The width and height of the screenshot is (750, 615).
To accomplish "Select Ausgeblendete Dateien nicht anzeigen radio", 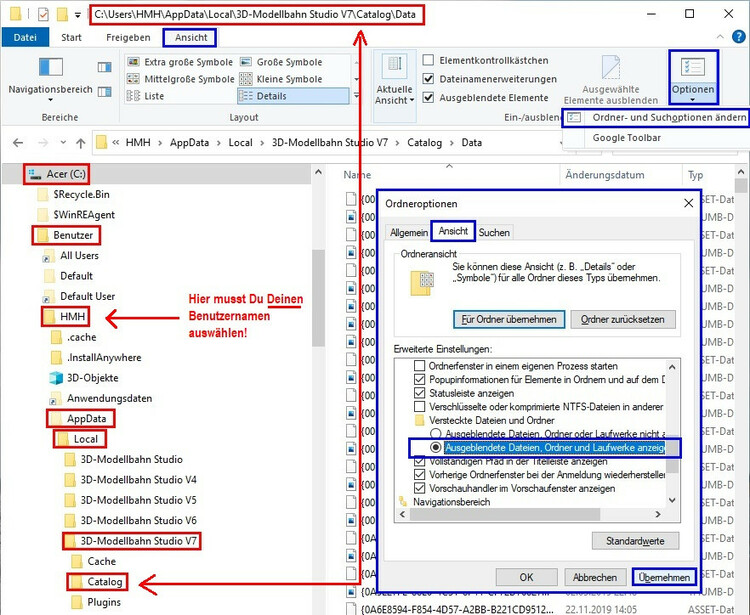I will click(435, 434).
